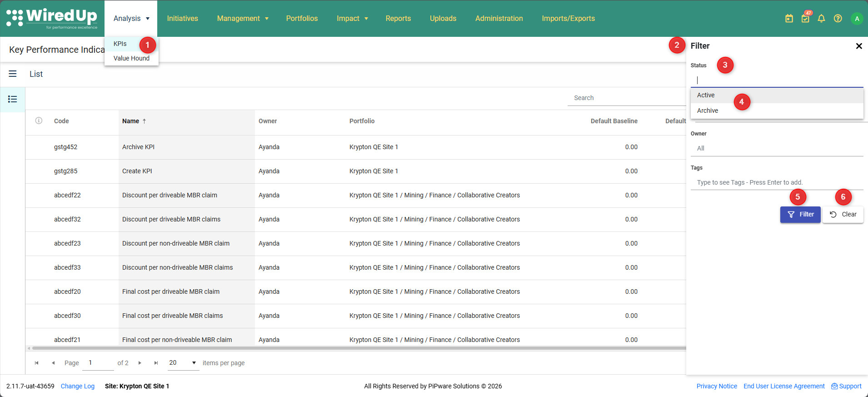
Task: Open the Imports/Exports tab
Action: [x=568, y=19]
